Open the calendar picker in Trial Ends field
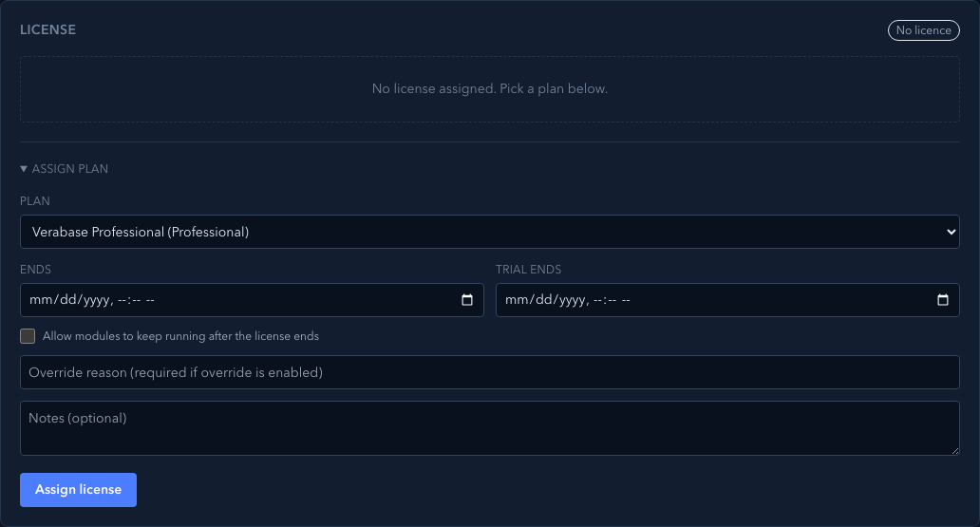The image size is (980, 527). point(943,300)
